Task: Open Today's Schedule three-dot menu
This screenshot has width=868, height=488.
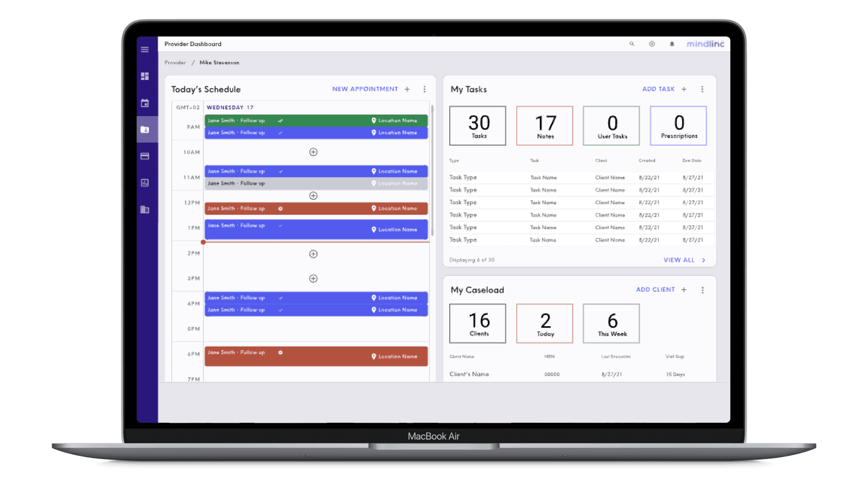Action: [425, 89]
